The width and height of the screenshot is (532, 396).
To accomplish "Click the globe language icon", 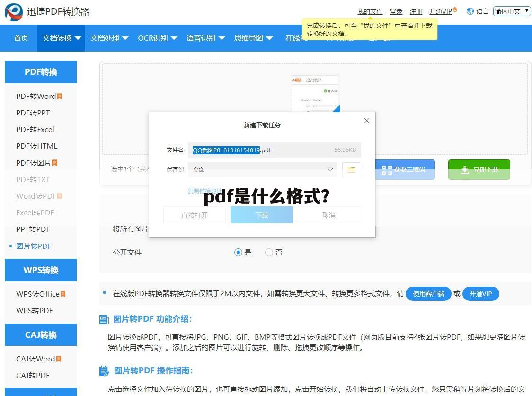I will point(470,11).
